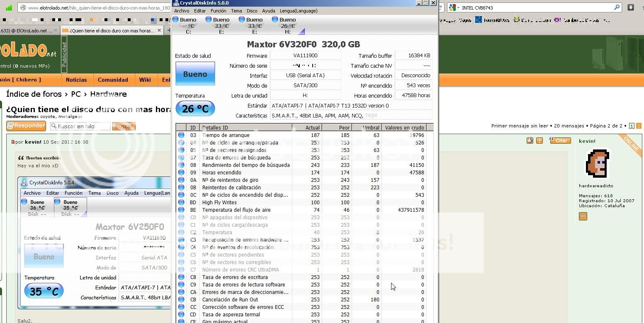The height and width of the screenshot is (323, 644).
Task: Click the orb of row 0A reintentos de giro
Action: point(181,180)
